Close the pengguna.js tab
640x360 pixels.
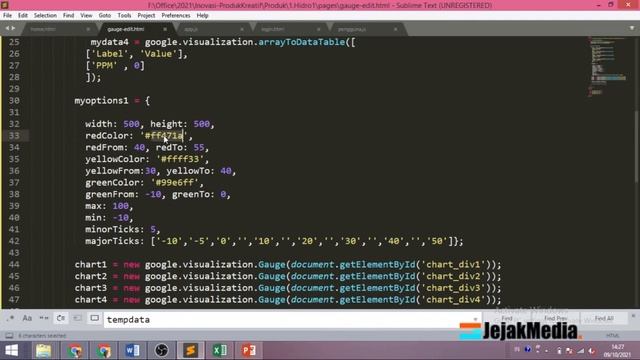point(395,29)
